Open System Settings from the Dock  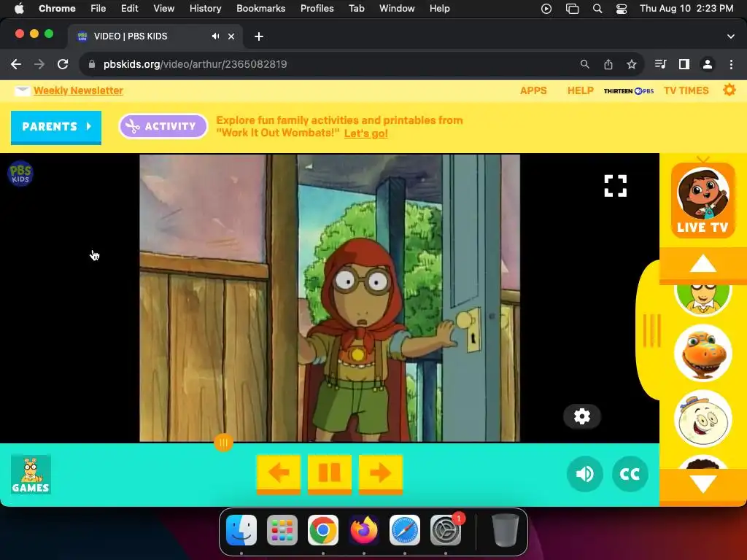click(x=446, y=530)
